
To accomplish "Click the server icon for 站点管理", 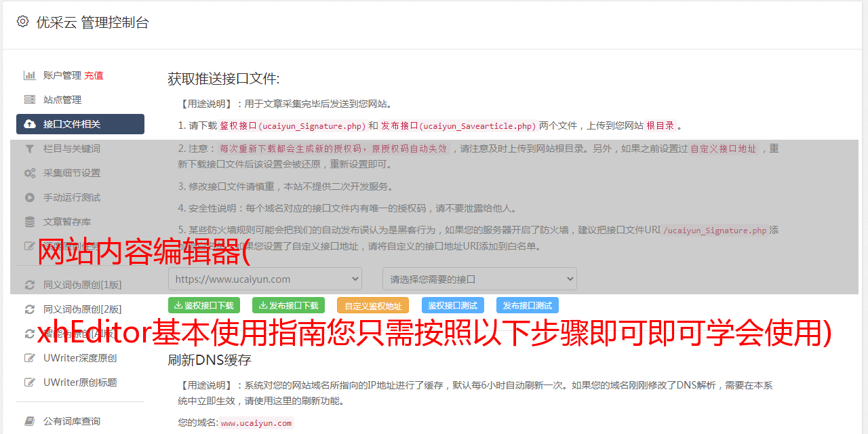I will 30,100.
